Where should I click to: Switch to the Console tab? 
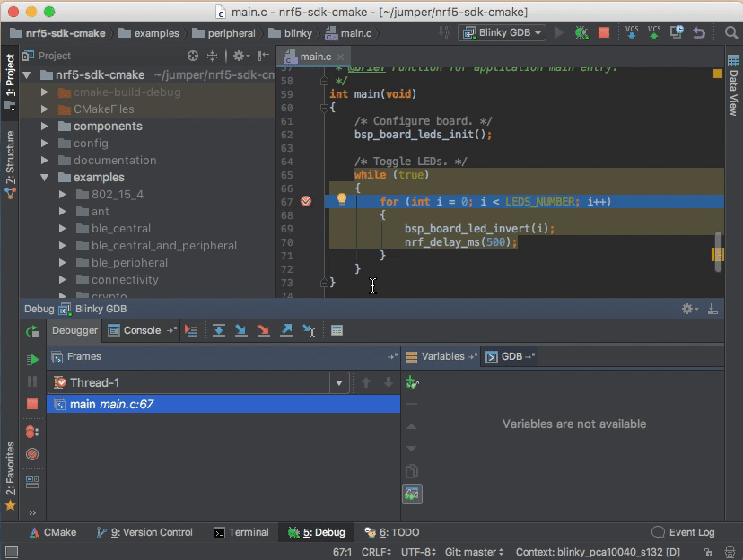pyautogui.click(x=141, y=330)
